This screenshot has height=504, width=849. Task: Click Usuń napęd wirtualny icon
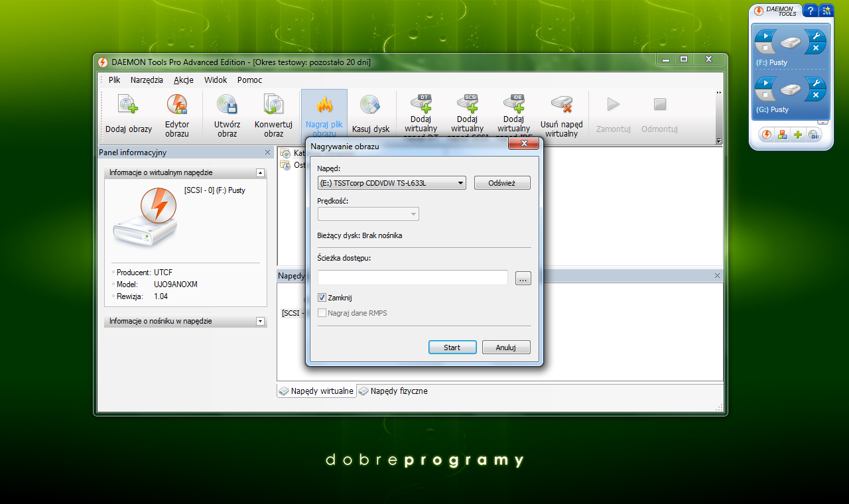tap(561, 105)
